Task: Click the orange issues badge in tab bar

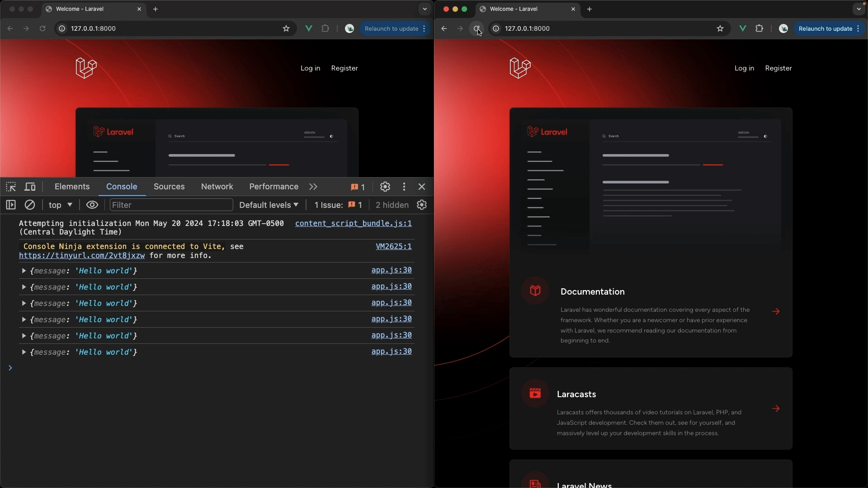Action: [358, 187]
